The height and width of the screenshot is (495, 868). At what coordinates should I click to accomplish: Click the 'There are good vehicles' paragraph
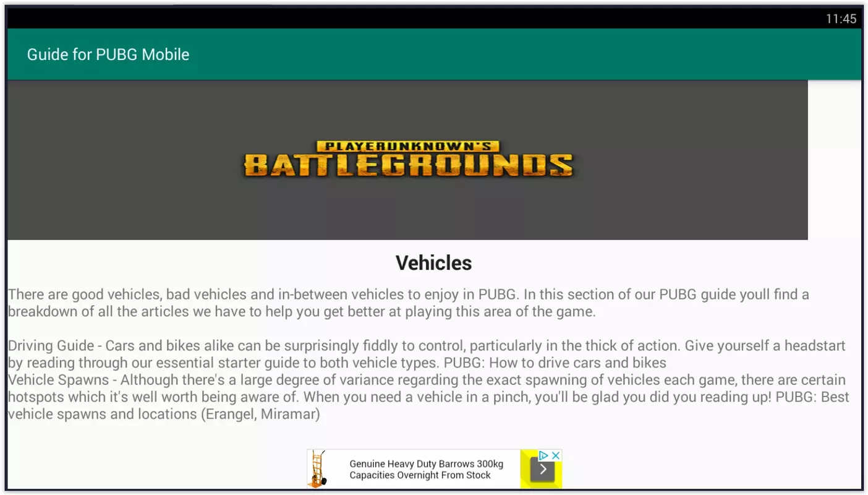[409, 303]
